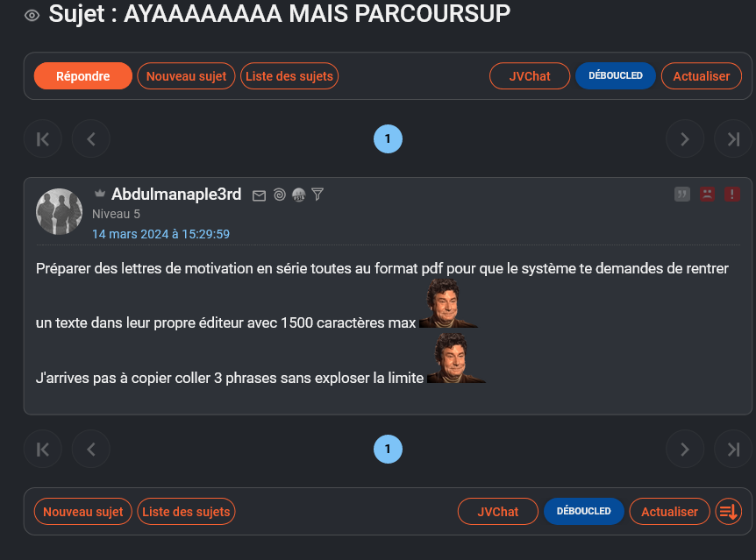Click the sort-order icon at bottom right
The width and height of the screenshot is (756, 560).
coord(729,511)
